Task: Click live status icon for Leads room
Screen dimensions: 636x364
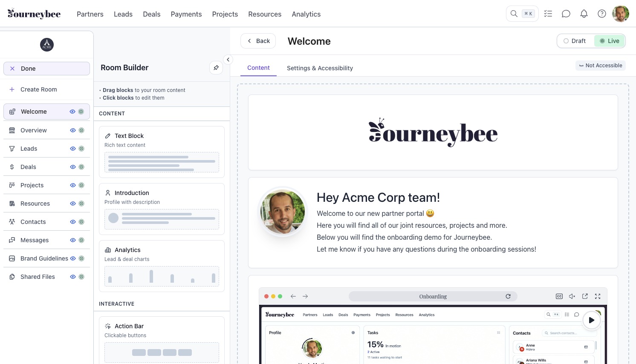Action: coord(81,149)
